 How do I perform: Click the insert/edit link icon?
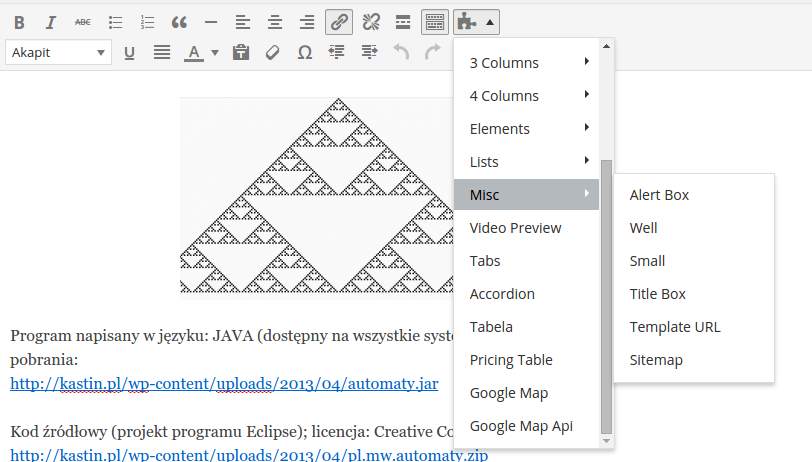(x=339, y=22)
